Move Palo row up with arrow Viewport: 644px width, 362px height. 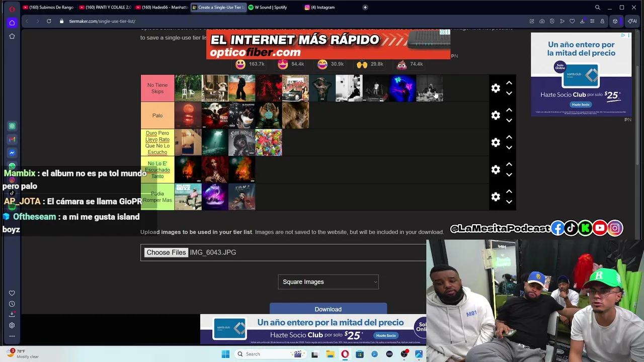(509, 110)
